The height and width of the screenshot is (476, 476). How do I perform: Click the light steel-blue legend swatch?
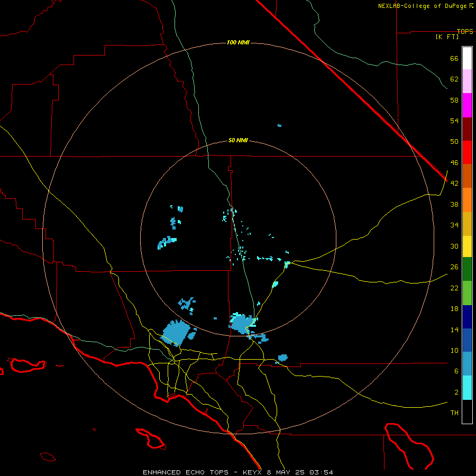click(x=467, y=364)
